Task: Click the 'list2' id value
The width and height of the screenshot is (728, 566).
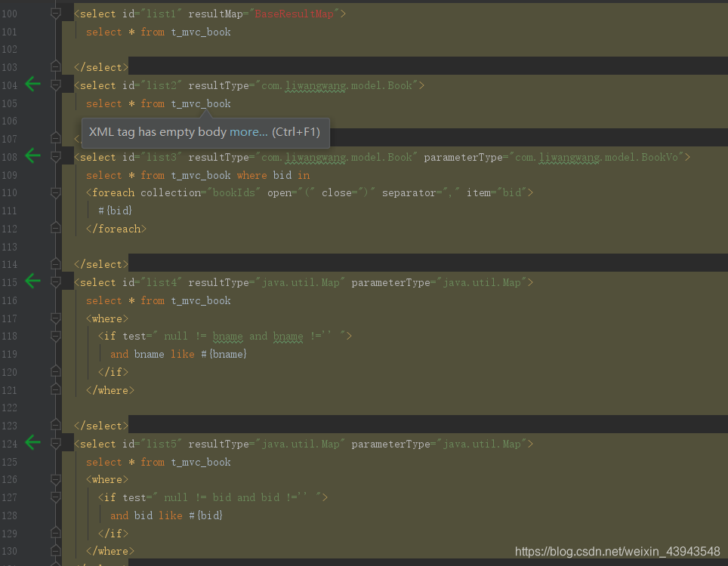Action: pyautogui.click(x=162, y=85)
